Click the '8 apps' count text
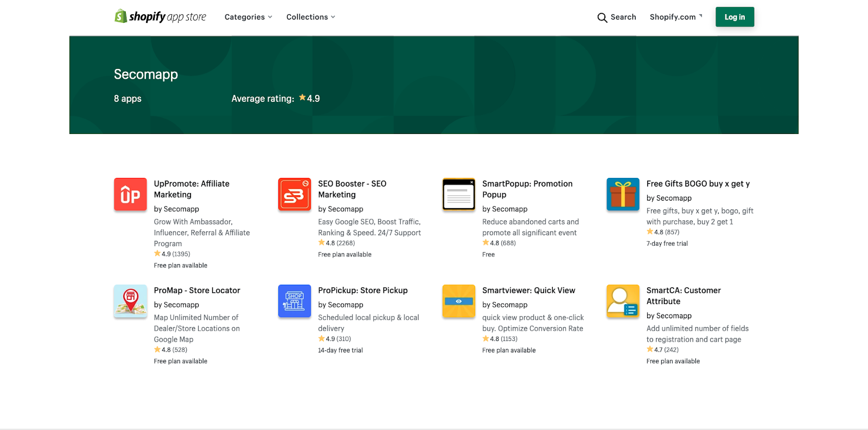 (x=127, y=99)
